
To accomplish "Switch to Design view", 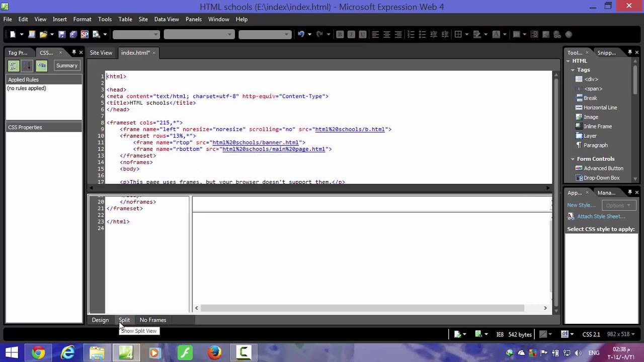I will (100, 320).
